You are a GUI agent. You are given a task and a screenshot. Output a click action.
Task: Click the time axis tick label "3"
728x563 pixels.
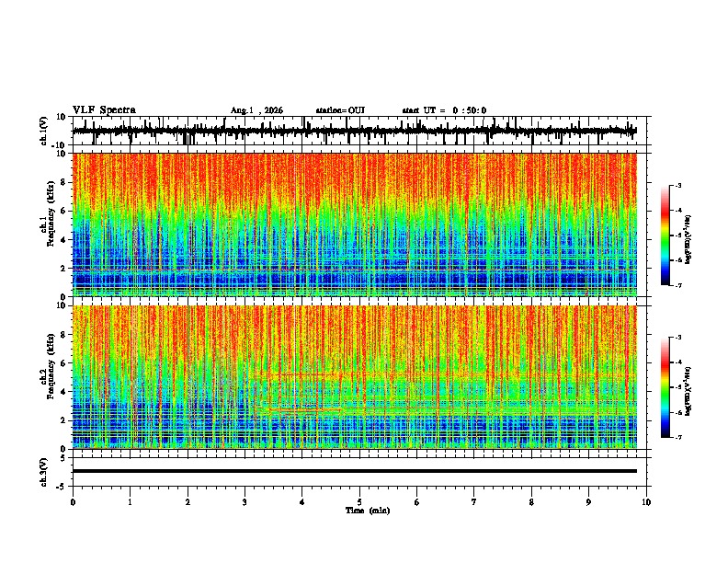(245, 502)
